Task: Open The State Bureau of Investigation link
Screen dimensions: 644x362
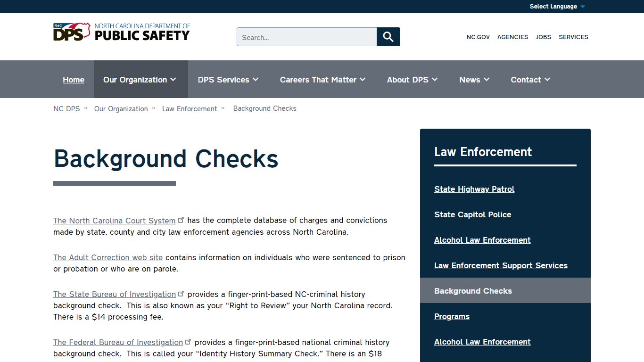Action: [115, 294]
